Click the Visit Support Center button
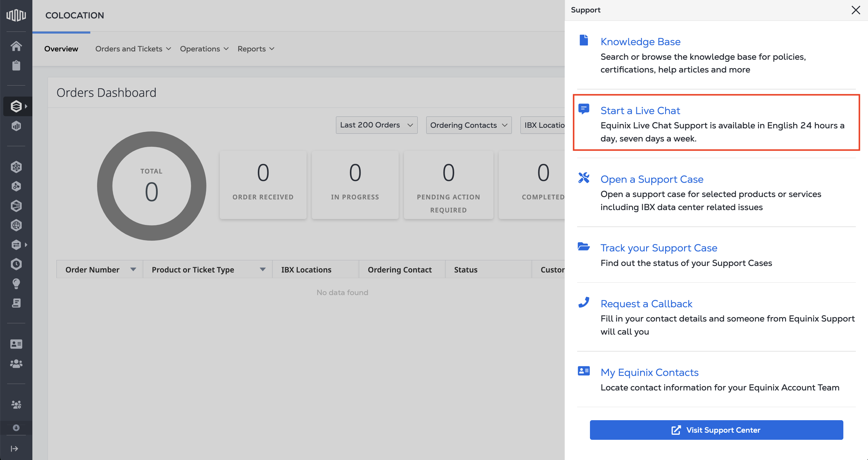 pos(717,430)
